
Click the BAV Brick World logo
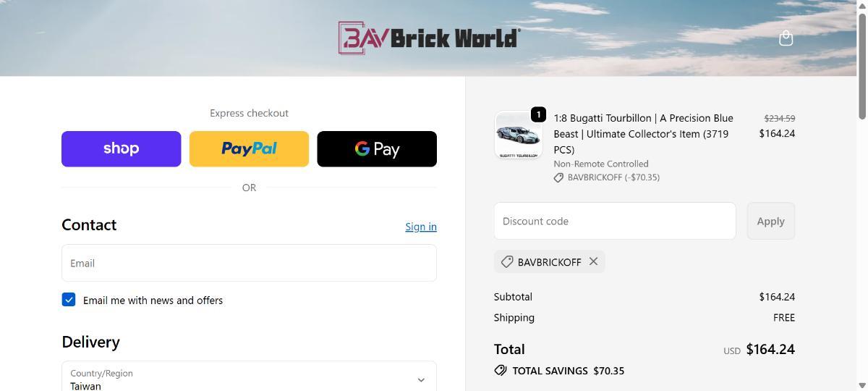(429, 38)
